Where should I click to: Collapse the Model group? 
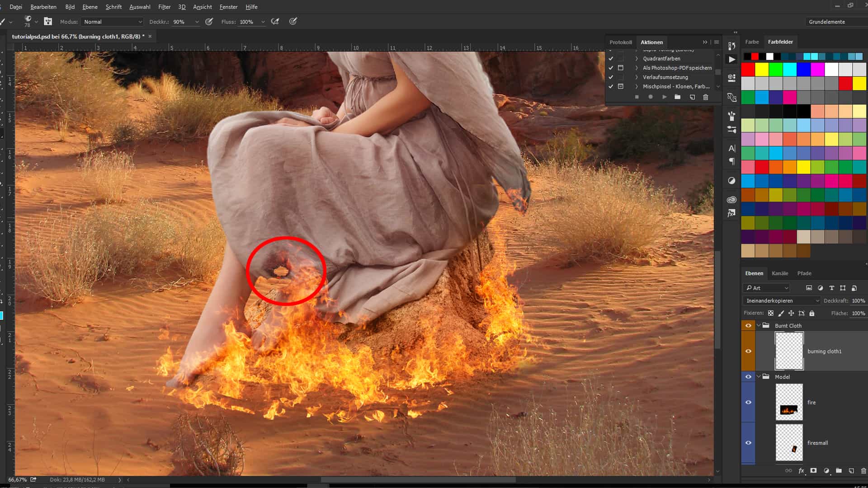758,377
